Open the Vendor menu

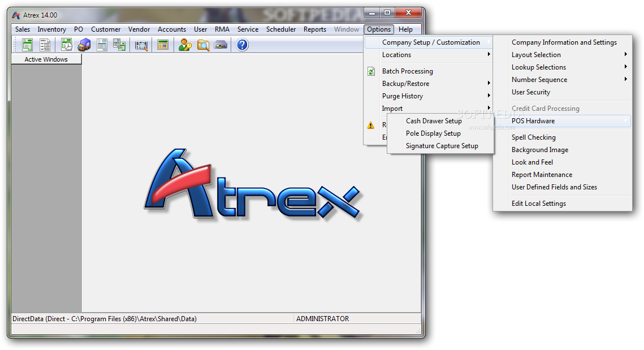pos(139,29)
